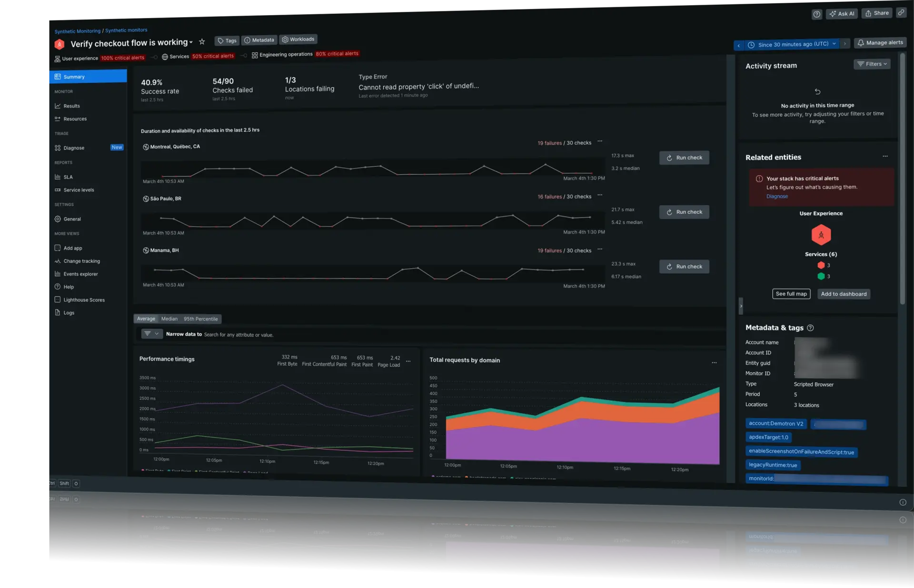The width and height of the screenshot is (914, 588).
Task: Select the 95th Percentile toggle
Action: coord(200,319)
